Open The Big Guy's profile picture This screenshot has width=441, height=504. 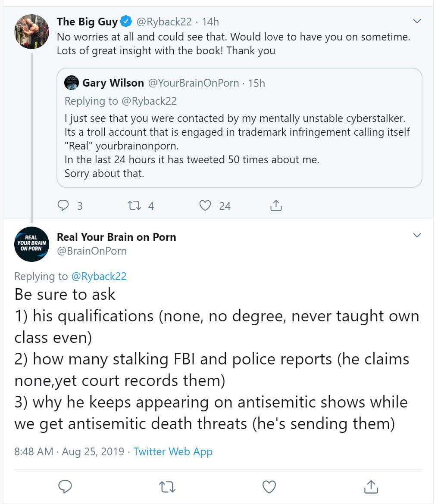31,31
